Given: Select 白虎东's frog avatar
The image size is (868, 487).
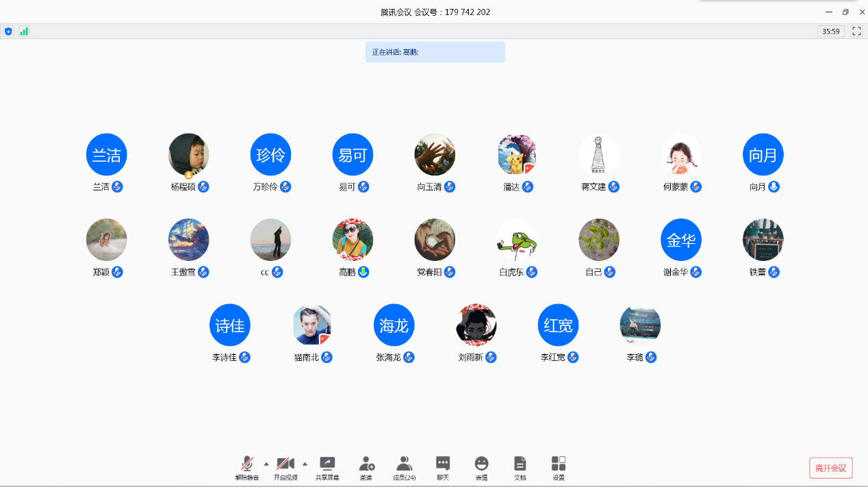Looking at the screenshot, I should point(517,240).
